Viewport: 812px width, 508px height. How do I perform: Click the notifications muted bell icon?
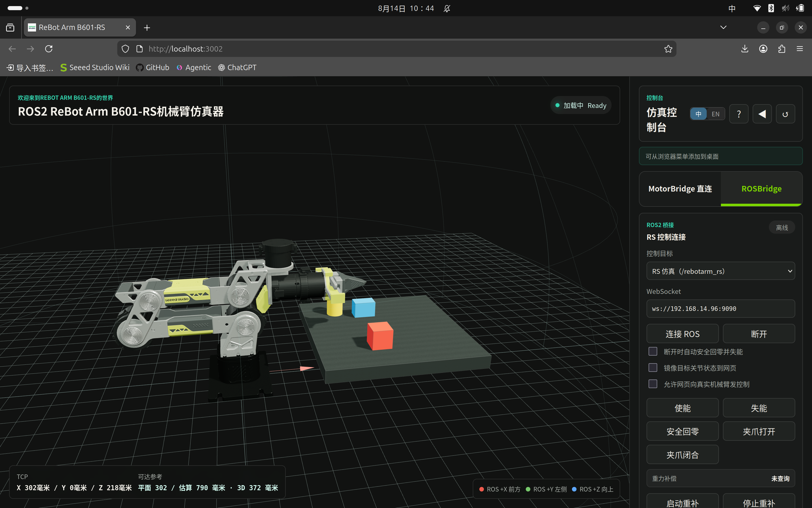click(447, 8)
